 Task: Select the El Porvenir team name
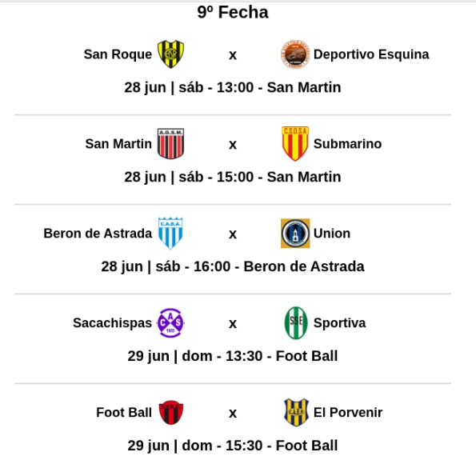pos(348,412)
